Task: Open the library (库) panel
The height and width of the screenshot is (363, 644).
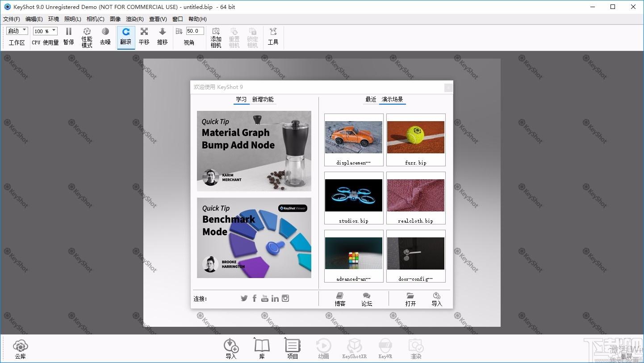Action: coord(262,349)
